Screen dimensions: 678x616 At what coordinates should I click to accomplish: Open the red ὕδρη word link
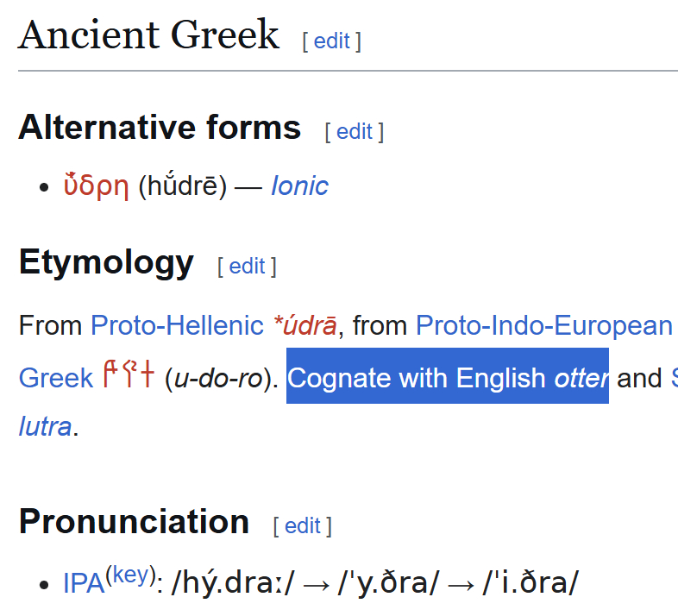click(x=96, y=185)
